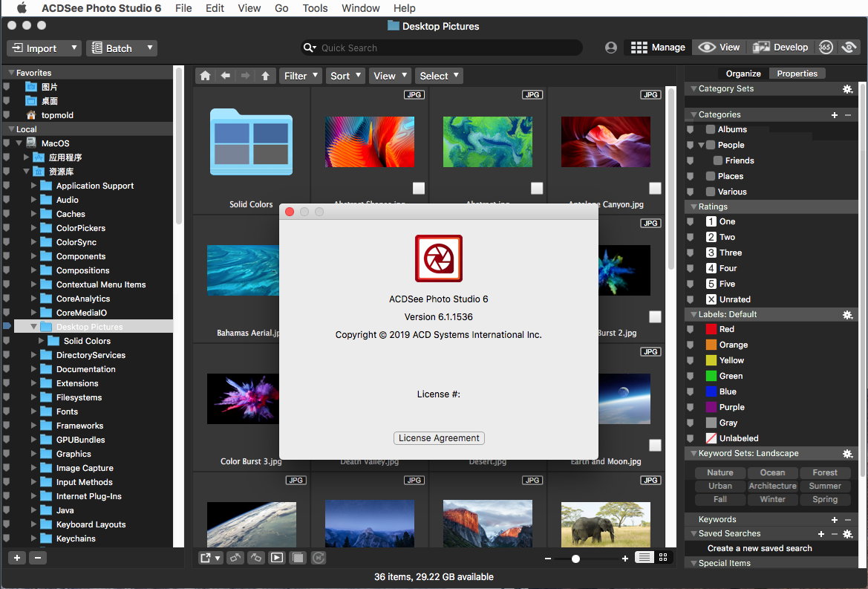The width and height of the screenshot is (868, 589).
Task: Tick the Friends category checkbox
Action: click(718, 160)
